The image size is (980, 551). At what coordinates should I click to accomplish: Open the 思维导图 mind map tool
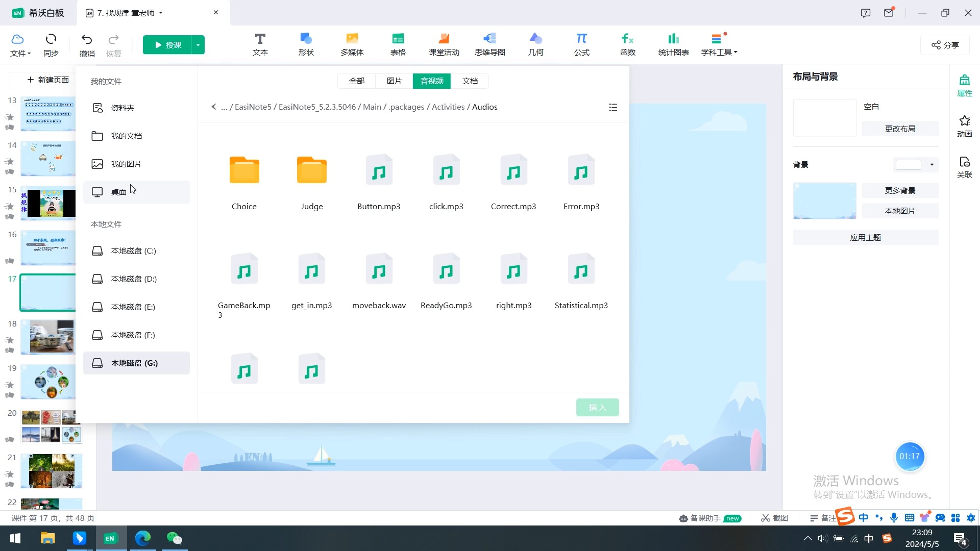(x=489, y=44)
